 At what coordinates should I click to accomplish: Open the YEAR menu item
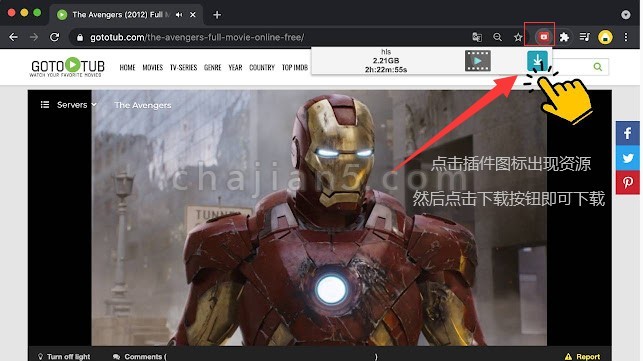[x=235, y=67]
